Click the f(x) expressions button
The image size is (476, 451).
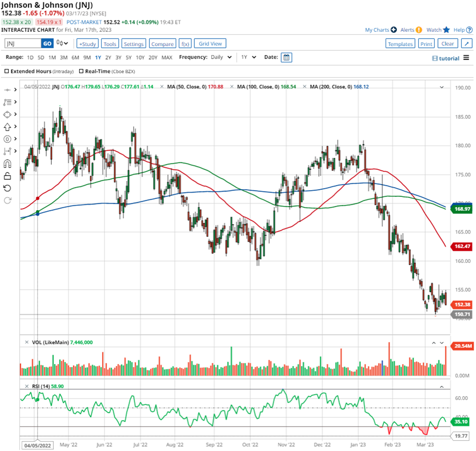185,43
